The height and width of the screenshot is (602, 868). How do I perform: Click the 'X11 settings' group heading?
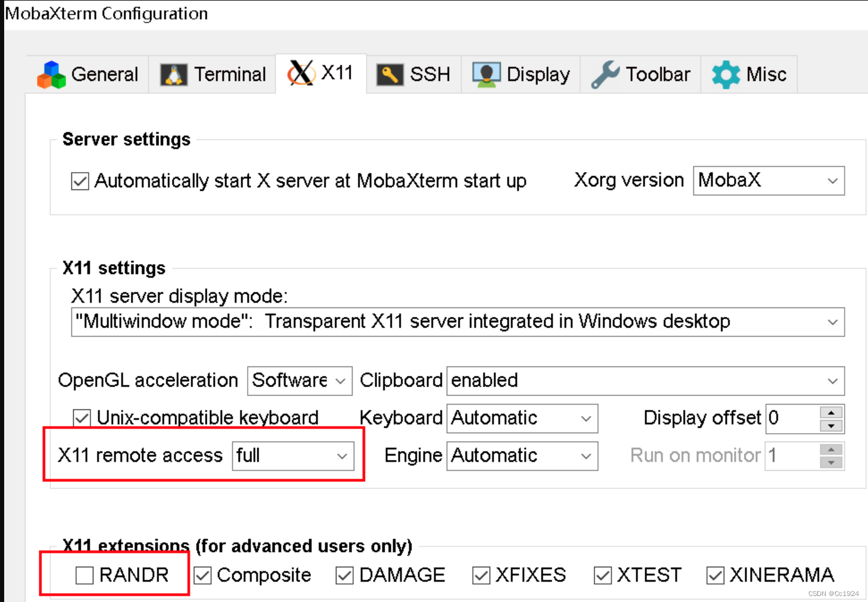click(x=114, y=268)
